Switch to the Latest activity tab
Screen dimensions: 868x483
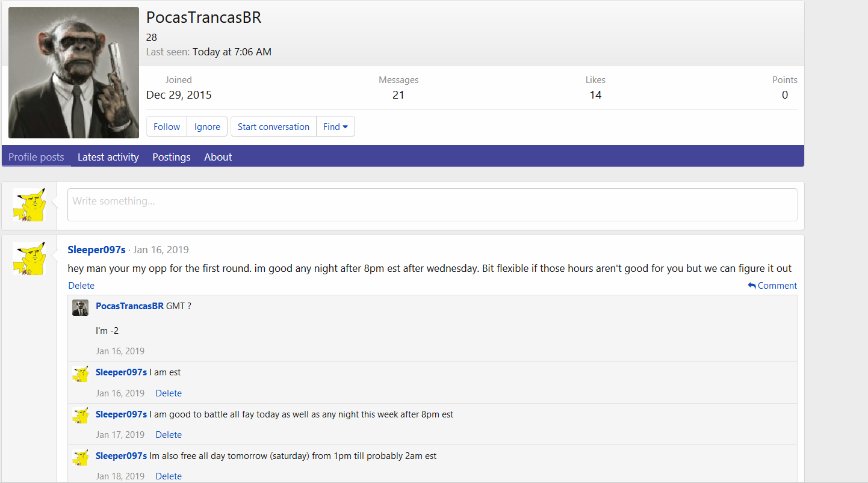coord(108,157)
